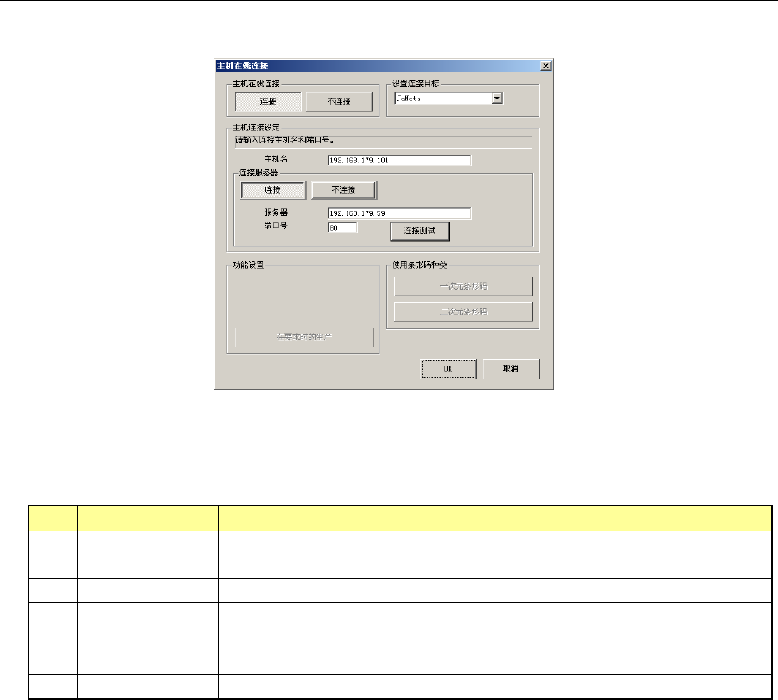Open the 设置连接目标 dropdown showing JaNets
The width and height of the screenshot is (778, 700).
(x=449, y=99)
